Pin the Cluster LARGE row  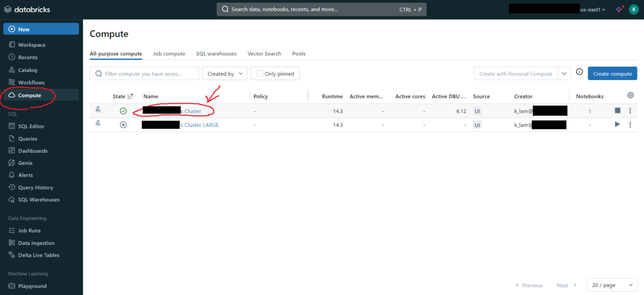(98, 124)
